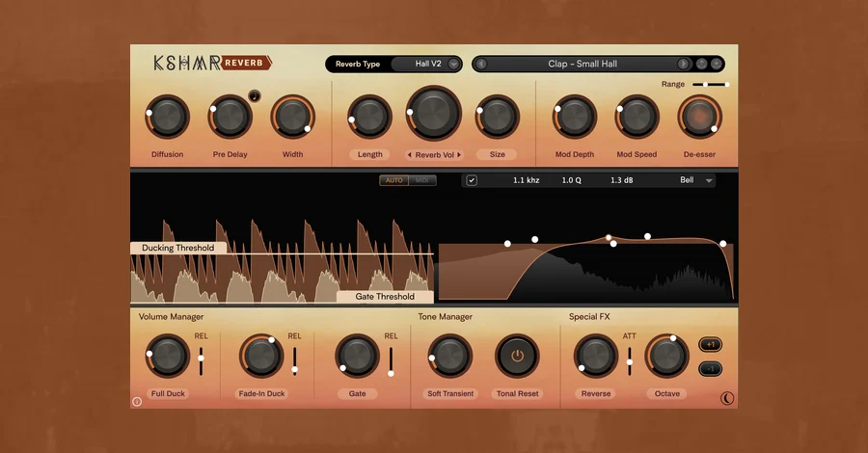Screen dimensions: 868x453
Task: Adjust the Fade-In Duck REL slider
Action: [x=294, y=361]
